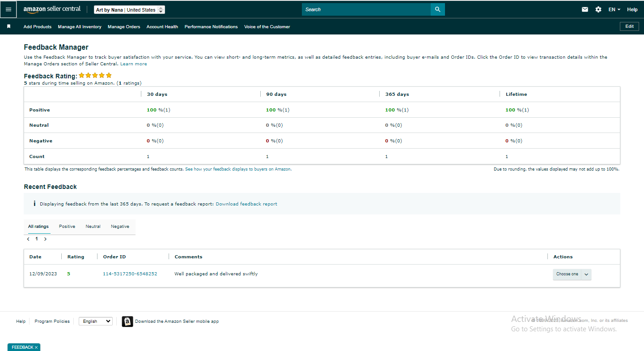644x351 pixels.
Task: Click the Amazon Seller mobile app icon
Action: [127, 321]
